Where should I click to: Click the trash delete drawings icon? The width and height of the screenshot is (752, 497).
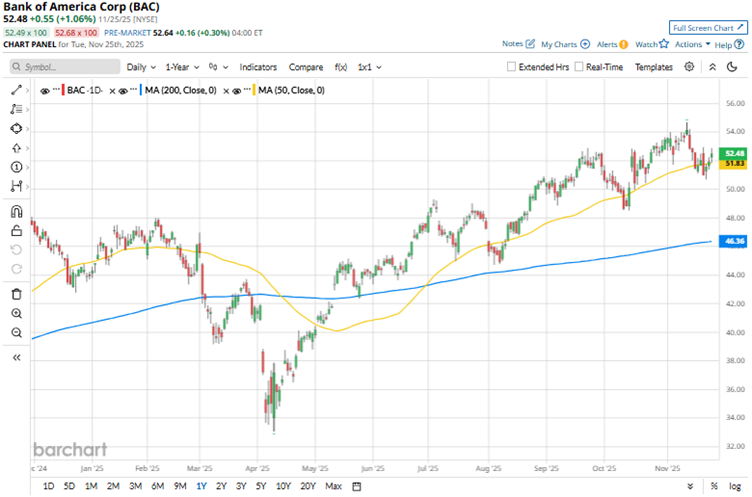[17, 294]
